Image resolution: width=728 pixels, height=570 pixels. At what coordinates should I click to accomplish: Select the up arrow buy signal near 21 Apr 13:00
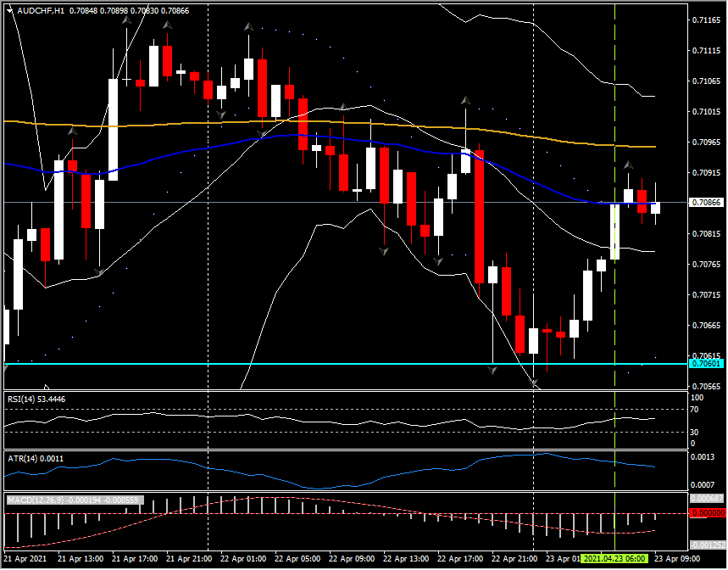(72, 132)
